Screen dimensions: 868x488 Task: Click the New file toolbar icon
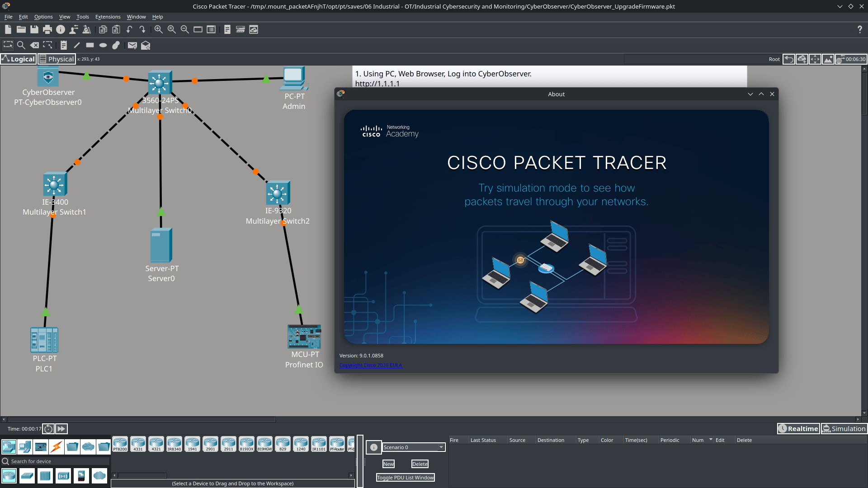coord(8,29)
